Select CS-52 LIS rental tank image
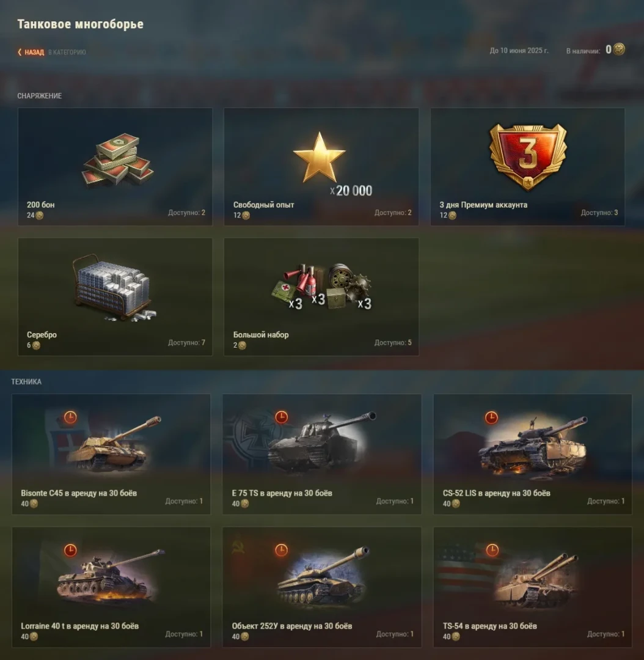644x660 pixels. 534,445
